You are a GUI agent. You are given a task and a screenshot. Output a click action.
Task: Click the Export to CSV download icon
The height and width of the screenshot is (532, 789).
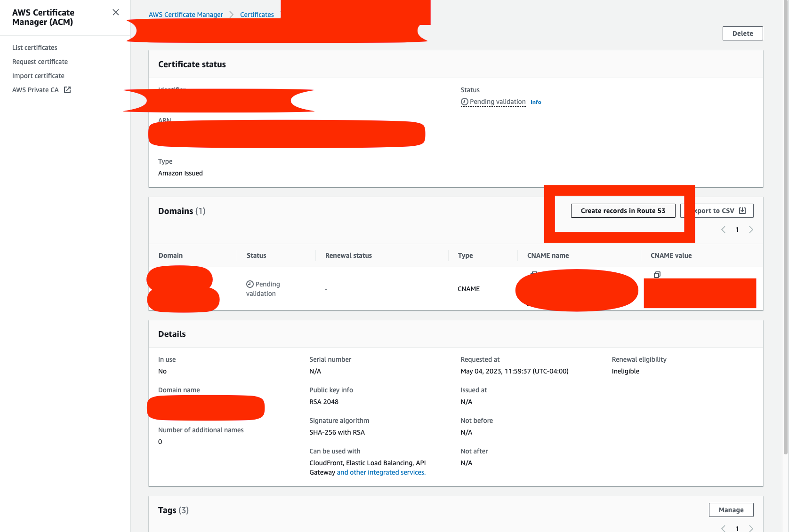pyautogui.click(x=742, y=211)
